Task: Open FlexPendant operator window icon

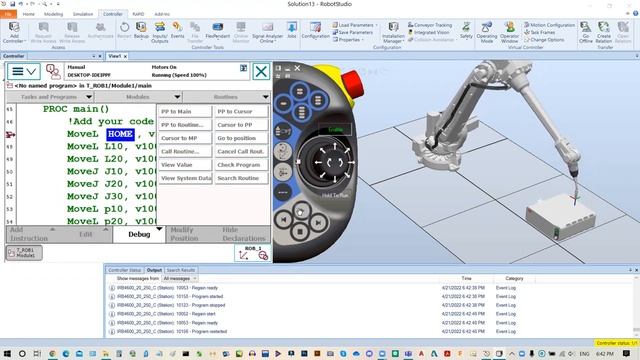Action: tap(53, 72)
